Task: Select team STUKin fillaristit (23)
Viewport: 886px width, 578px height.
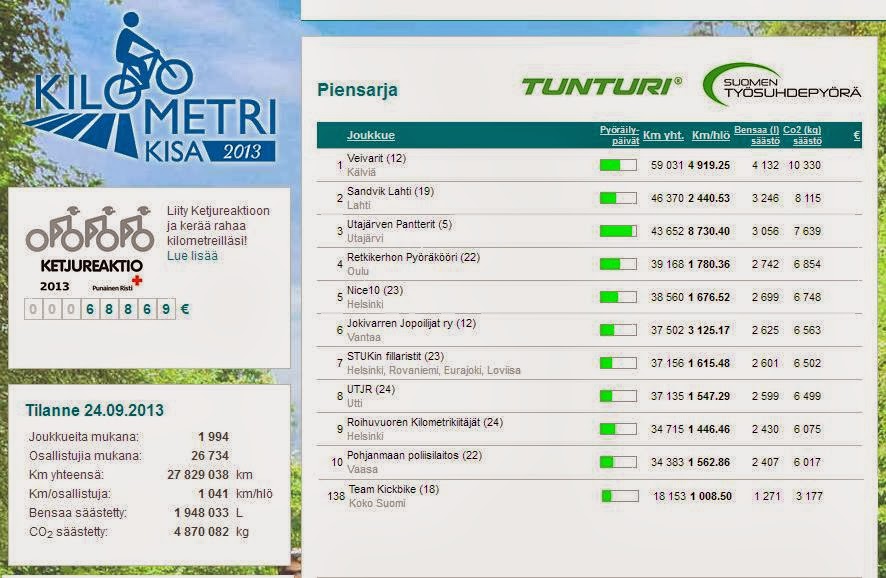Action: [395, 356]
